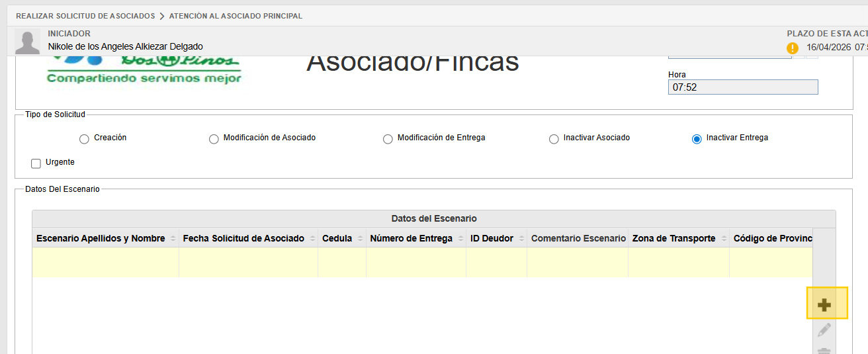Select the Inactivar Entrega radio button

coord(697,139)
